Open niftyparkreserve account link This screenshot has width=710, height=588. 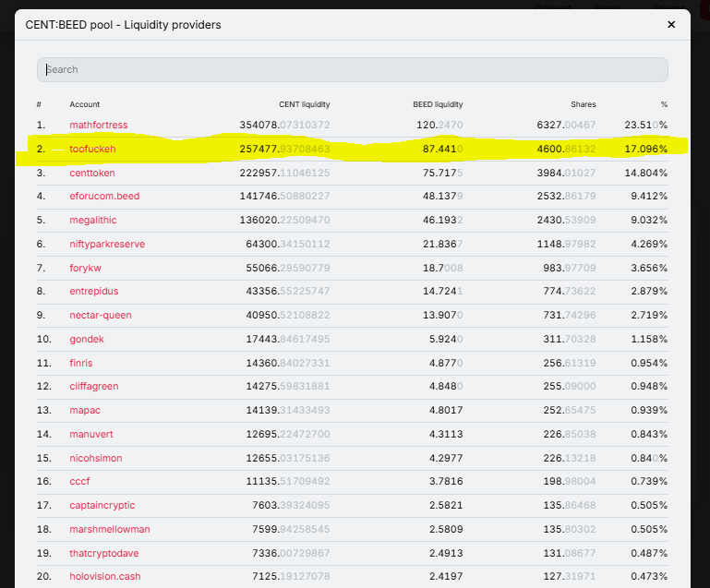(x=107, y=245)
